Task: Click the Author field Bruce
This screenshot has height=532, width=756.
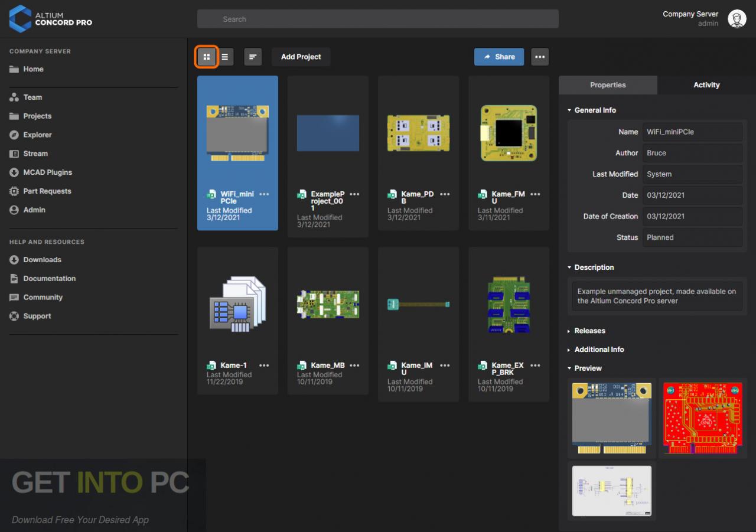Action: pyautogui.click(x=692, y=153)
